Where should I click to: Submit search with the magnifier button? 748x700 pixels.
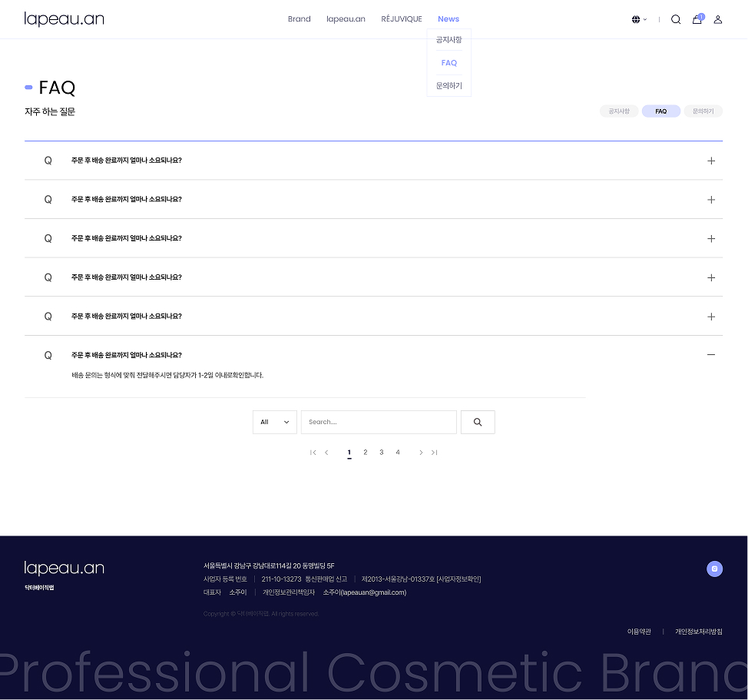tap(478, 422)
